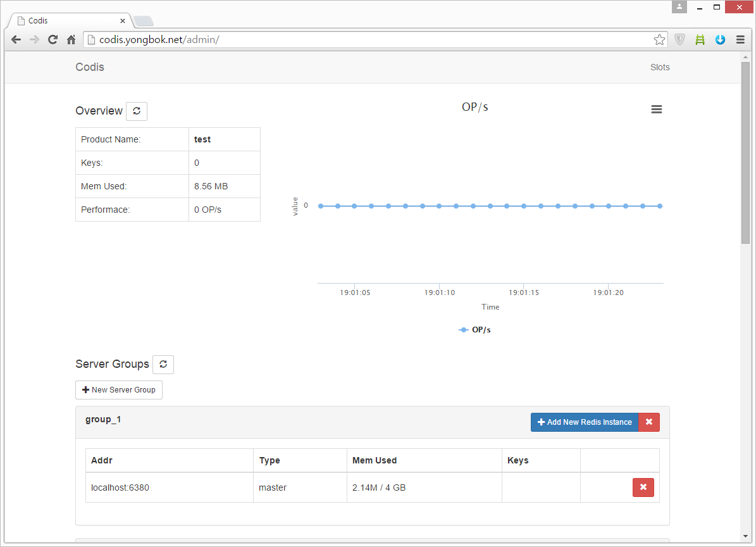Click the page vertical scrollbar thumb
This screenshot has height=547, width=756.
[x=745, y=153]
